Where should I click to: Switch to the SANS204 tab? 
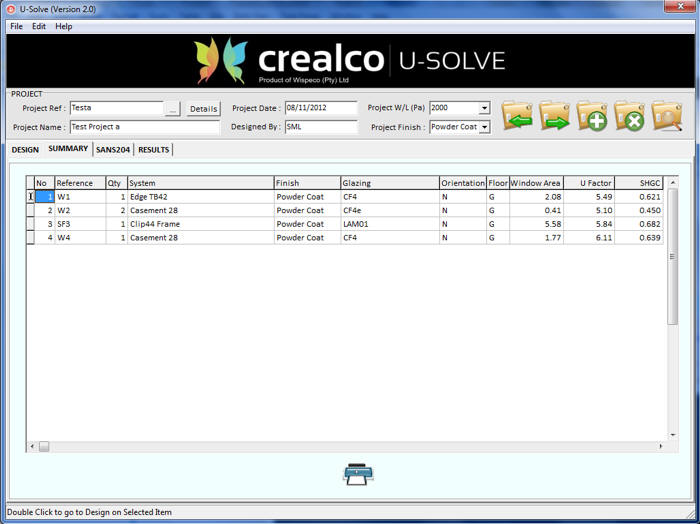pyautogui.click(x=113, y=150)
